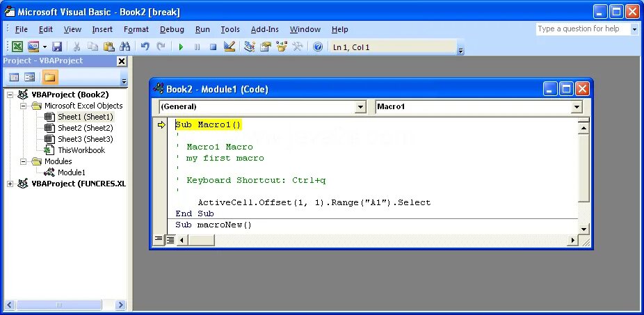Click Project panel horizontal scrollbar right arrow
The width and height of the screenshot is (644, 315).
120,305
